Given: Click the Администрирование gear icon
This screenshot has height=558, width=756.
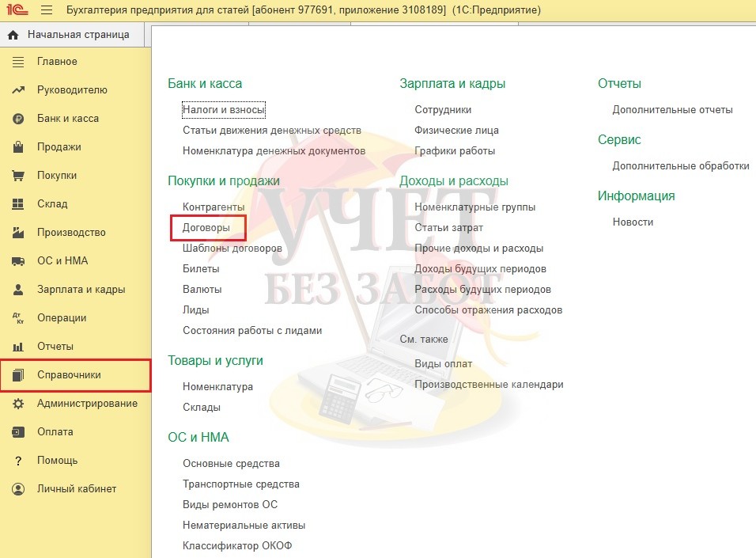Looking at the screenshot, I should [18, 404].
